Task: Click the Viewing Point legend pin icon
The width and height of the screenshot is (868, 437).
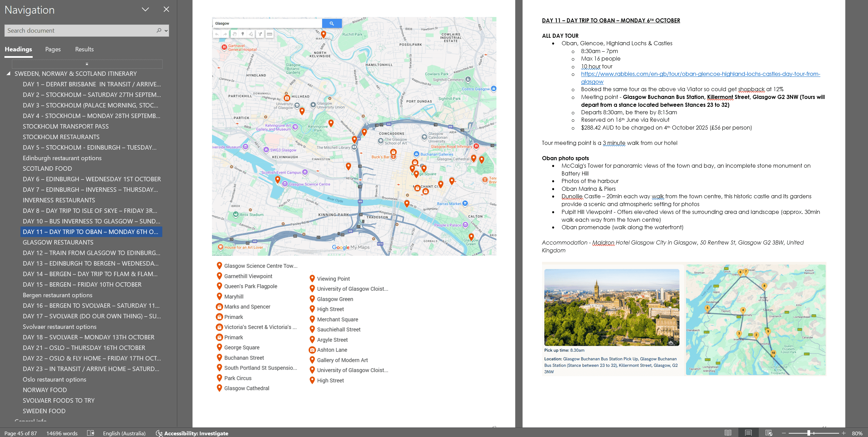Action: pos(312,279)
